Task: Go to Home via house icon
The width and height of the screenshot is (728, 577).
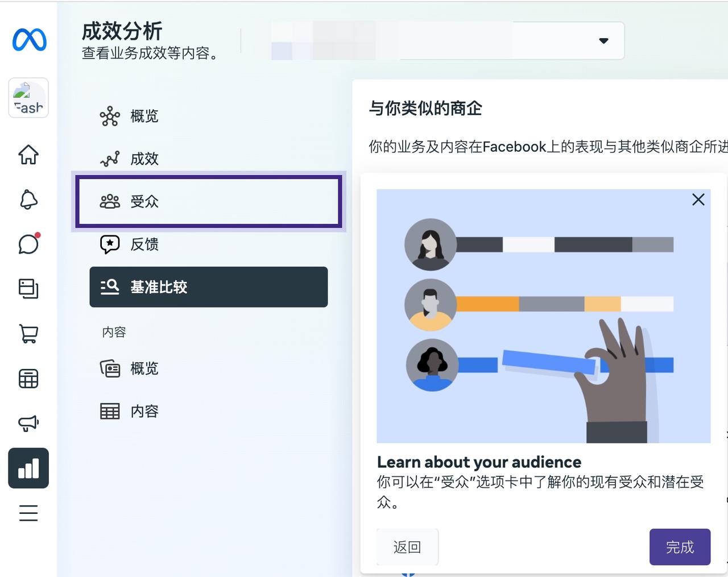Action: coord(28,154)
